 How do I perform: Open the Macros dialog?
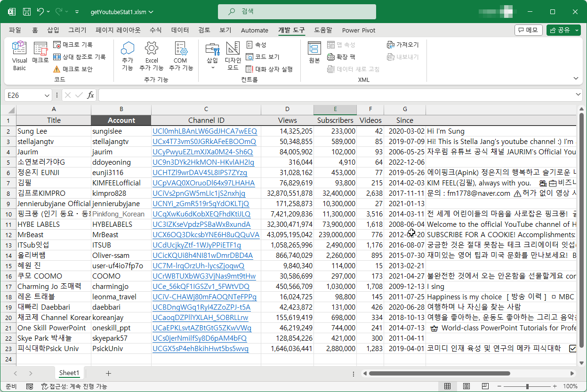coord(40,53)
